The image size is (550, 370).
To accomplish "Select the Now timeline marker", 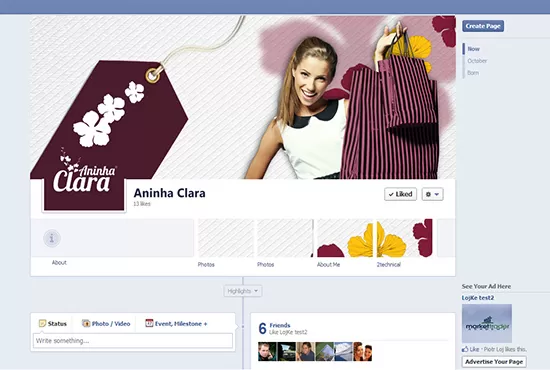I will [x=473, y=49].
